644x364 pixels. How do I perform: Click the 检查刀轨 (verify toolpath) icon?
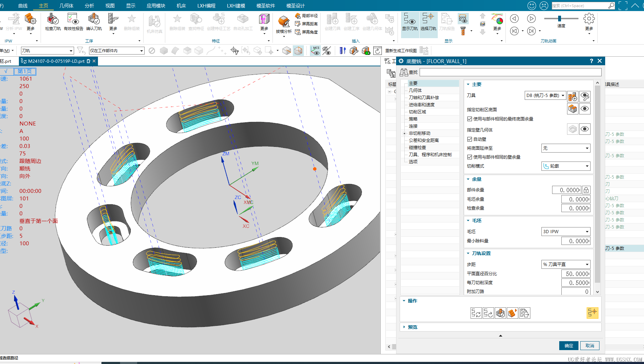tap(53, 22)
